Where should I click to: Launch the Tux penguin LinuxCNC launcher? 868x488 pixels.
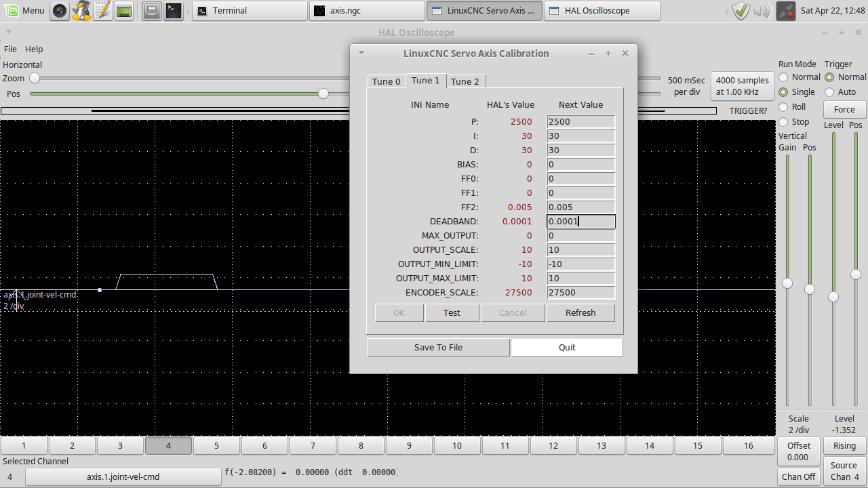(81, 10)
